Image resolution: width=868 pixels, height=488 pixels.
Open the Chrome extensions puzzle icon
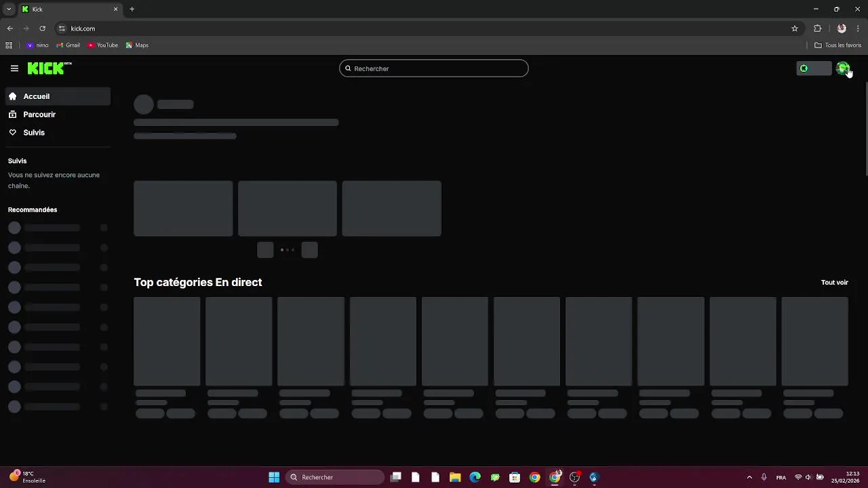click(818, 28)
